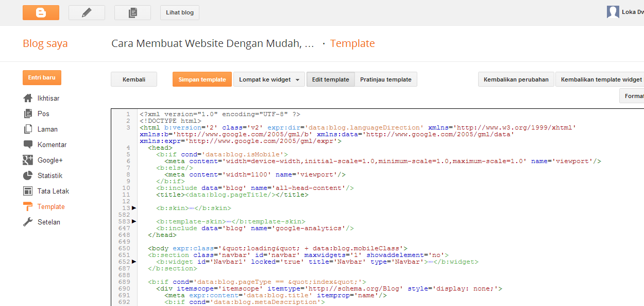The height and width of the screenshot is (306, 644).
Task: Click line number 648 in the gutter
Action: 124,235
